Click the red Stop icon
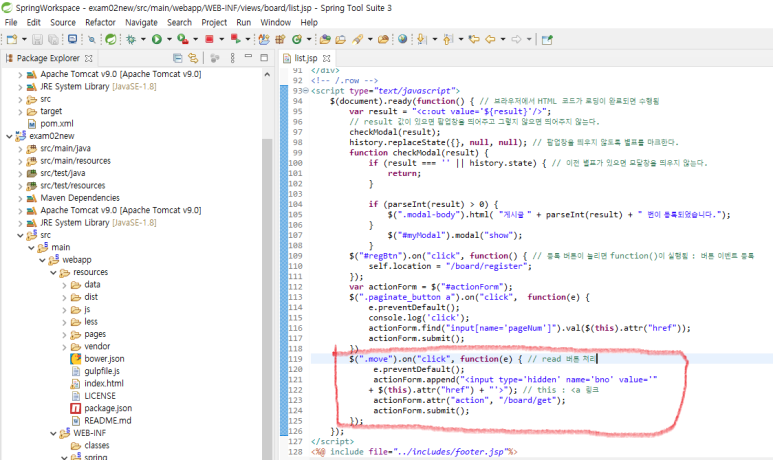Image resolution: width=773 pixels, height=460 pixels. (209, 39)
